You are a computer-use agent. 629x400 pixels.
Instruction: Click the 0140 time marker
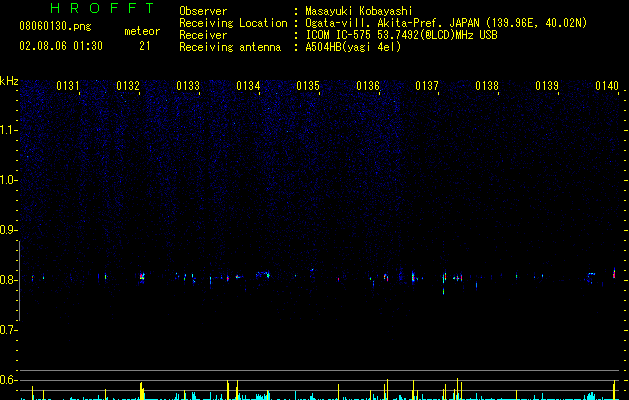click(607, 86)
